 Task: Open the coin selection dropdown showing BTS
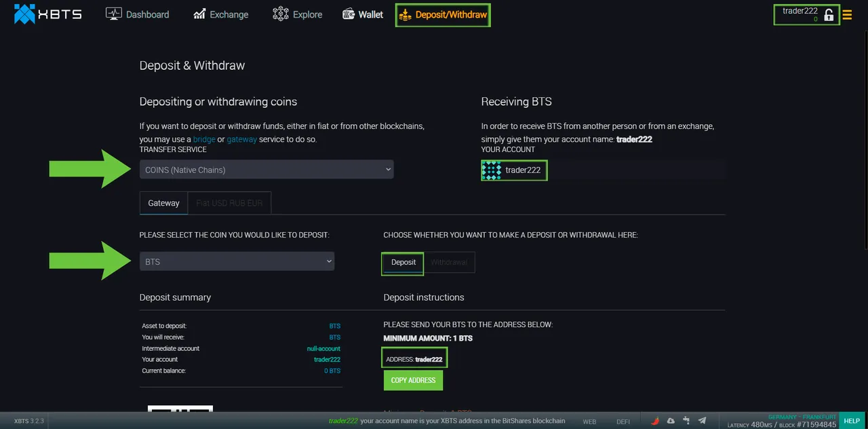[x=237, y=261]
